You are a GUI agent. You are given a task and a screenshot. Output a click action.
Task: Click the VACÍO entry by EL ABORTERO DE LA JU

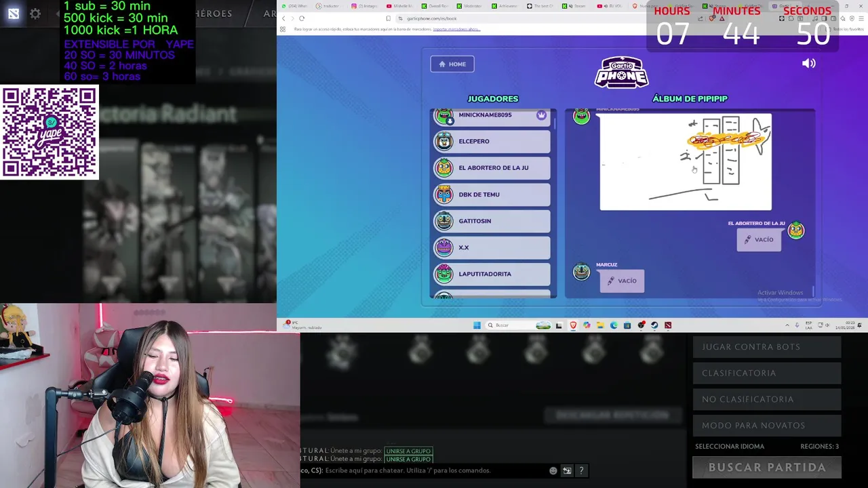(759, 239)
